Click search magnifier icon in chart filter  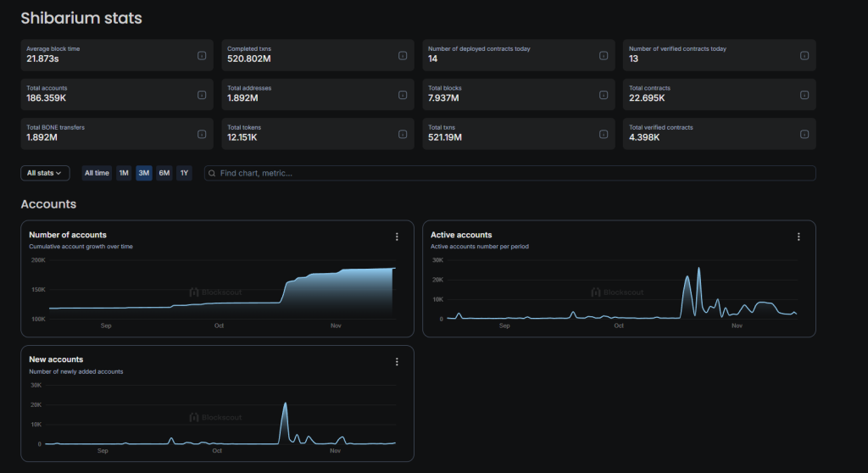point(212,174)
